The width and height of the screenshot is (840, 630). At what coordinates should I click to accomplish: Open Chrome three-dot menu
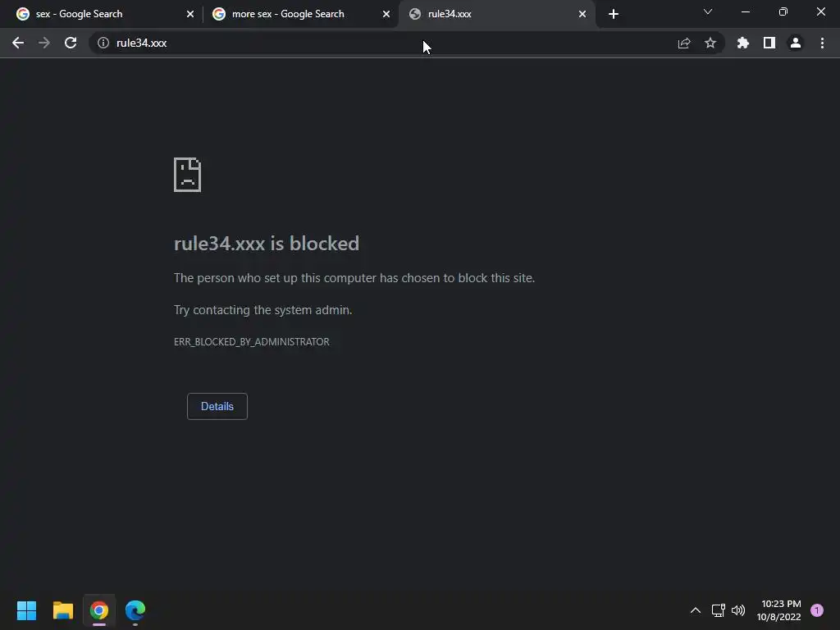tap(822, 43)
